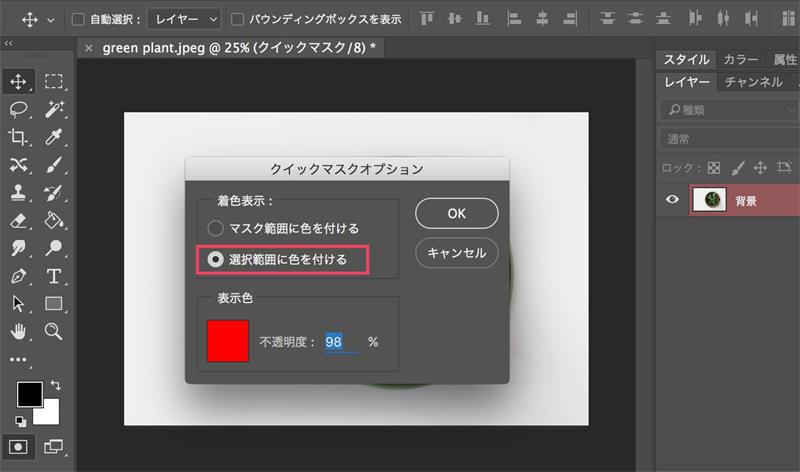
Task: Select マスク範囲に色を付ける radio button
Action: click(x=215, y=228)
